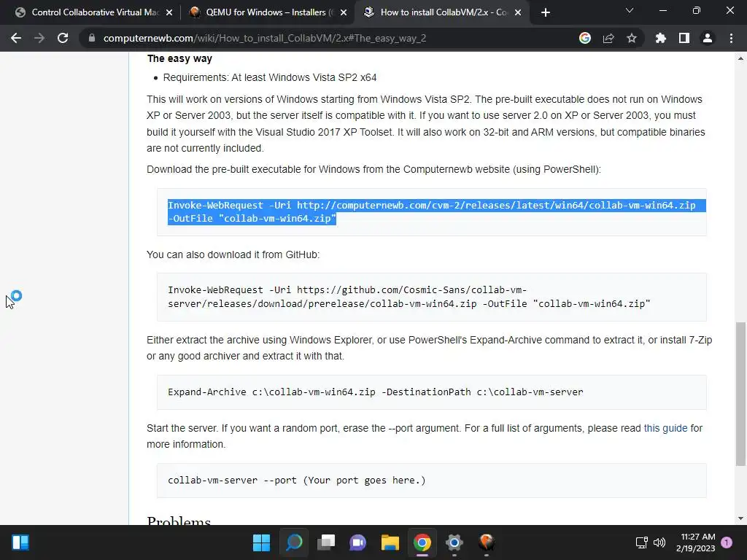Click 'You can also download it from GitHub' text
Image resolution: width=747 pixels, height=560 pixels.
pyautogui.click(x=233, y=254)
